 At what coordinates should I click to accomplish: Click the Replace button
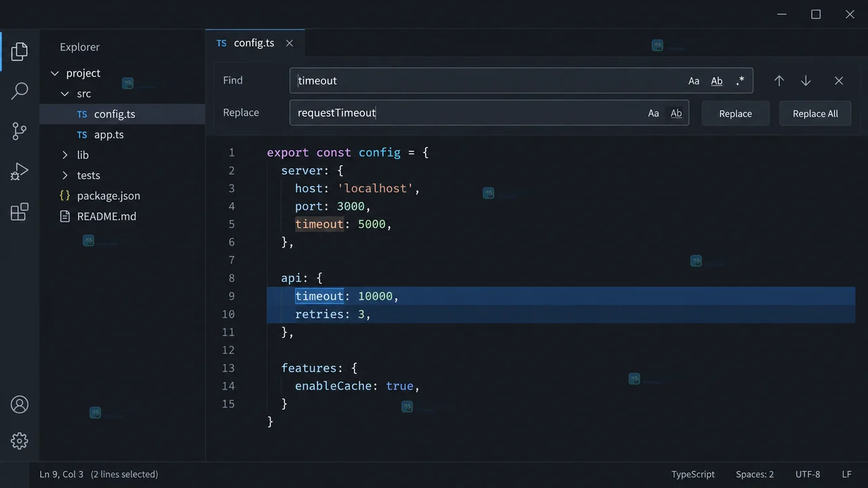[x=736, y=113]
